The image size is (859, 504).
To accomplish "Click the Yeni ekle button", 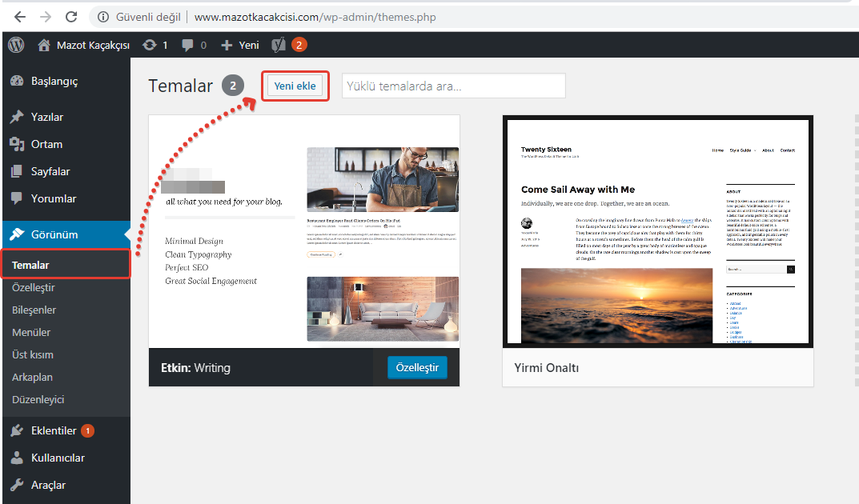I will pyautogui.click(x=295, y=86).
